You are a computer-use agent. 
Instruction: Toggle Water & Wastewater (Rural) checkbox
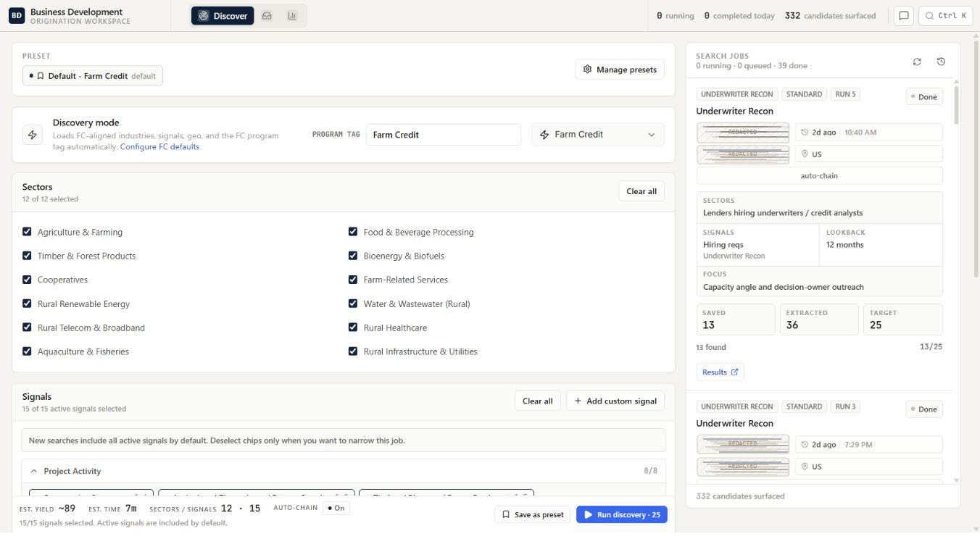click(x=353, y=304)
